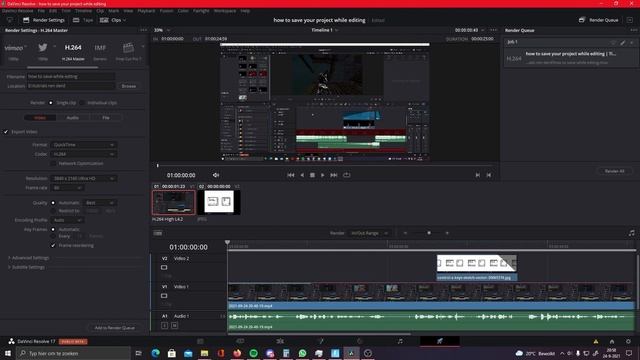Viewport: 640px width, 360px height.
Task: Select Automatic key frames radio button
Action: (x=53, y=229)
